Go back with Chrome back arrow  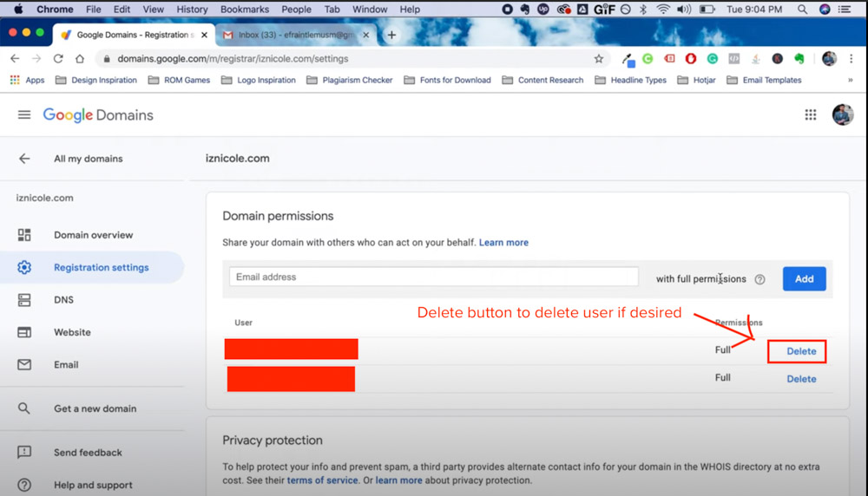coord(15,59)
